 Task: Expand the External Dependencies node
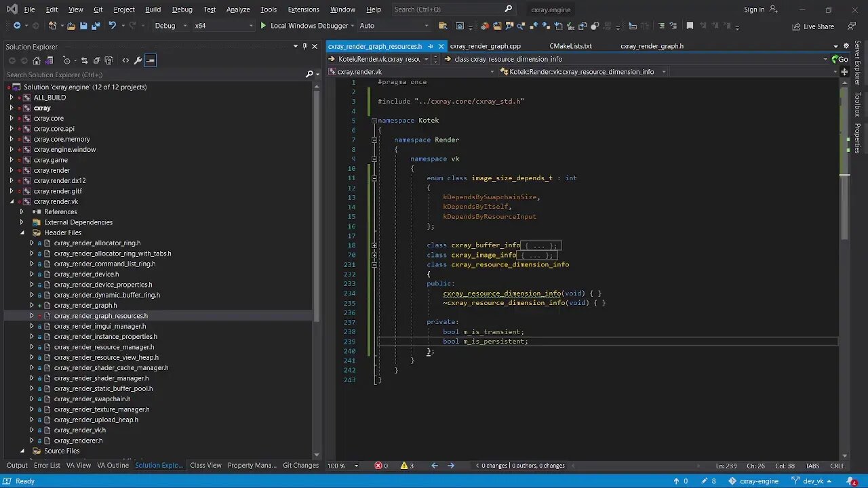coord(22,222)
